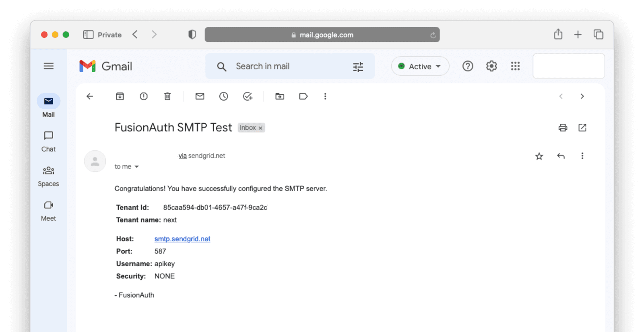The width and height of the screenshot is (644, 332).
Task: Open Safari privacy shield report
Action: pyautogui.click(x=192, y=35)
